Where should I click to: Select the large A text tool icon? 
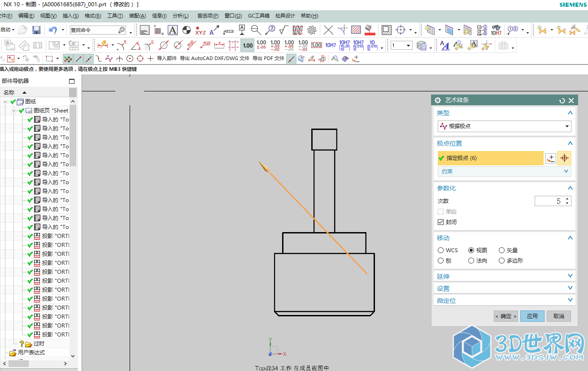click(x=173, y=30)
